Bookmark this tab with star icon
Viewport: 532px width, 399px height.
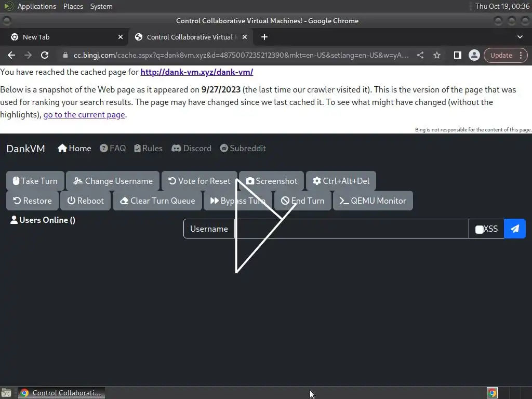point(436,55)
